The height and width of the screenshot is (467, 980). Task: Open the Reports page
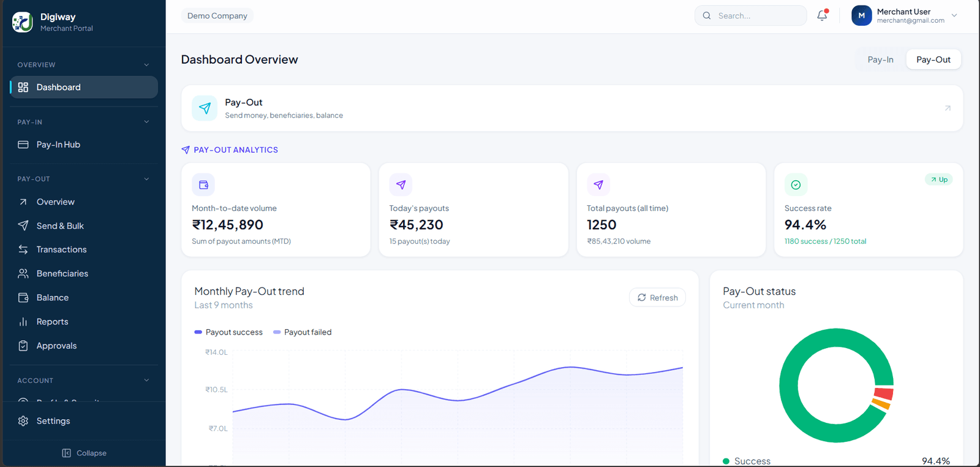(84, 322)
